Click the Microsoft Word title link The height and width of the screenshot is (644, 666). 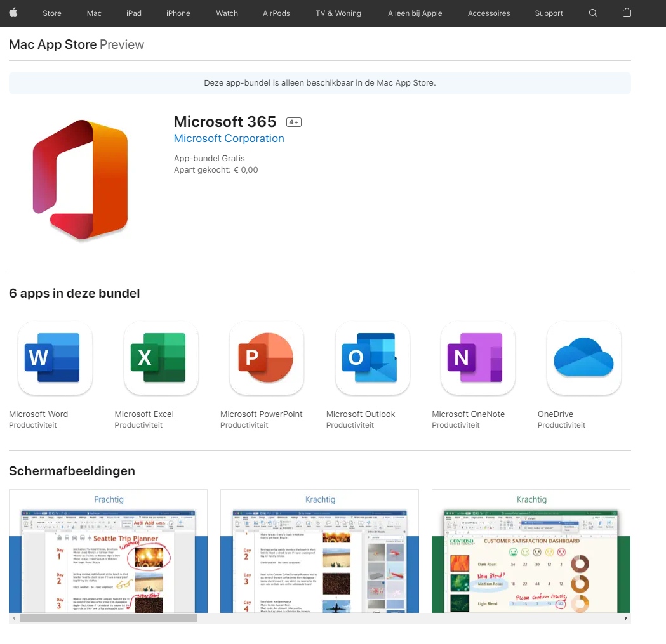(38, 414)
